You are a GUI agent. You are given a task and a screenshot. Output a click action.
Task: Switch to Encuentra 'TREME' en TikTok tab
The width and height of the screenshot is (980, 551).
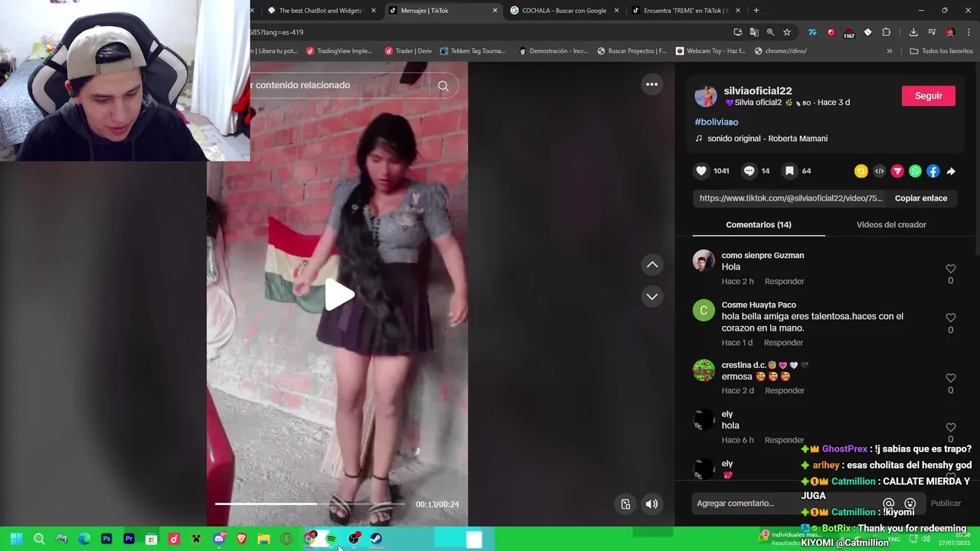click(684, 11)
